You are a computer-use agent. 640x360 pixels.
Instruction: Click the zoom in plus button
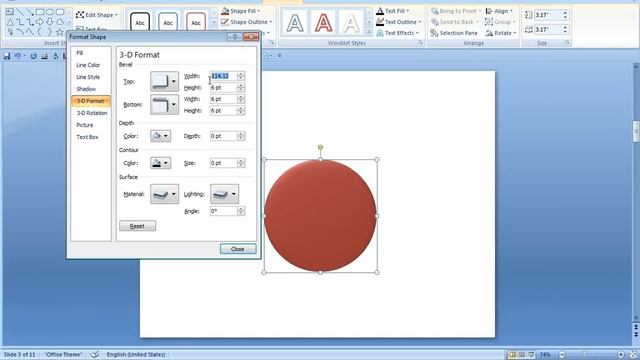(621, 355)
